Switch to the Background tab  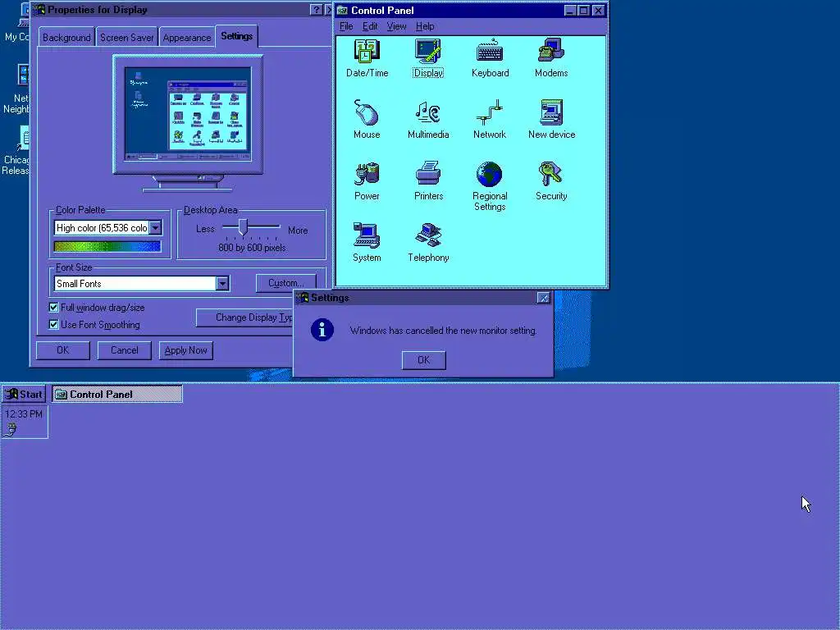(x=66, y=38)
